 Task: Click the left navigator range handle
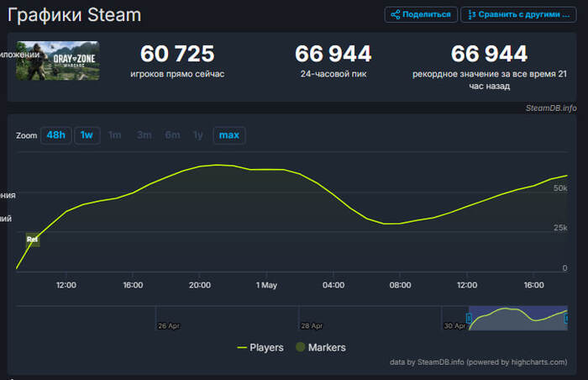(x=469, y=318)
